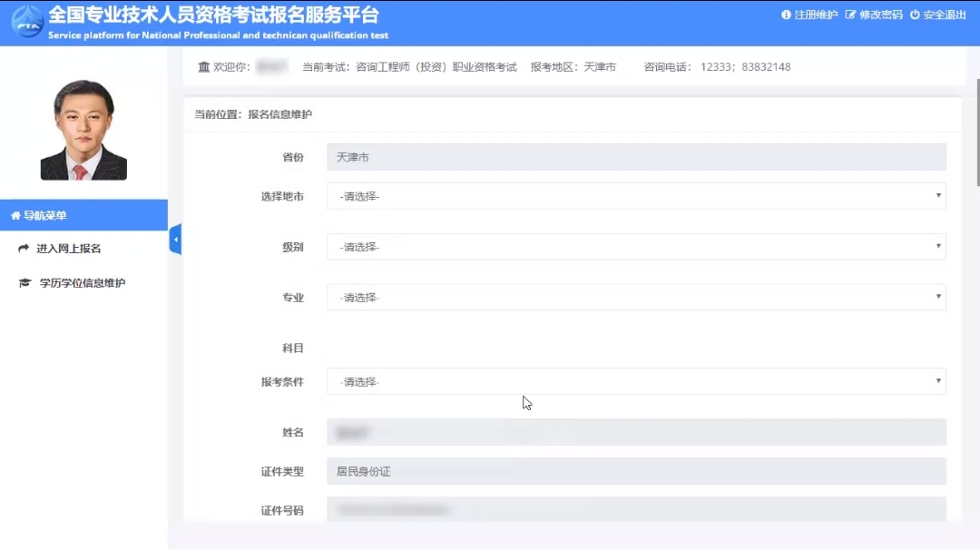Open the 选择地市 dropdown
This screenshot has width=980, height=550.
[635, 196]
